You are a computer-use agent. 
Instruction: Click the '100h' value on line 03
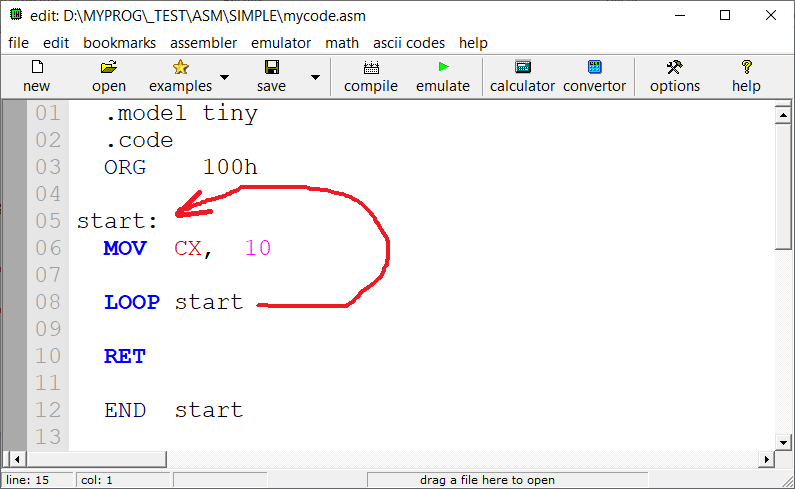pos(230,167)
